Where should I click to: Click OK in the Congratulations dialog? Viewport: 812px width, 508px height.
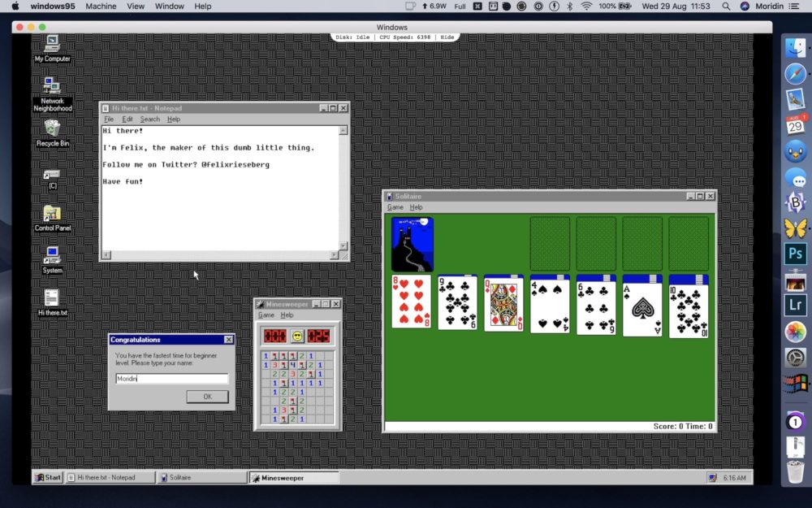coord(208,397)
